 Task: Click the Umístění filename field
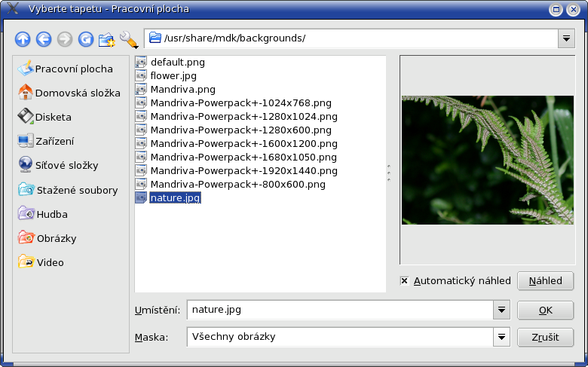340,310
